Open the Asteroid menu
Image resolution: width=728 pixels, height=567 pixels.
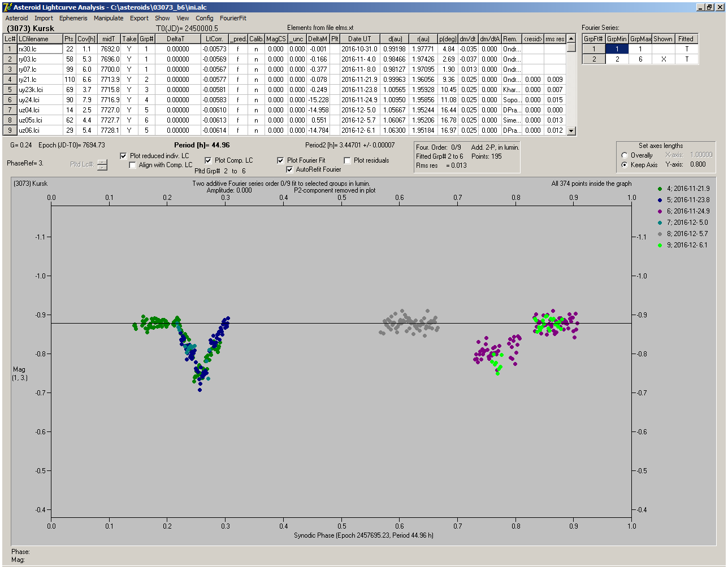(16, 18)
